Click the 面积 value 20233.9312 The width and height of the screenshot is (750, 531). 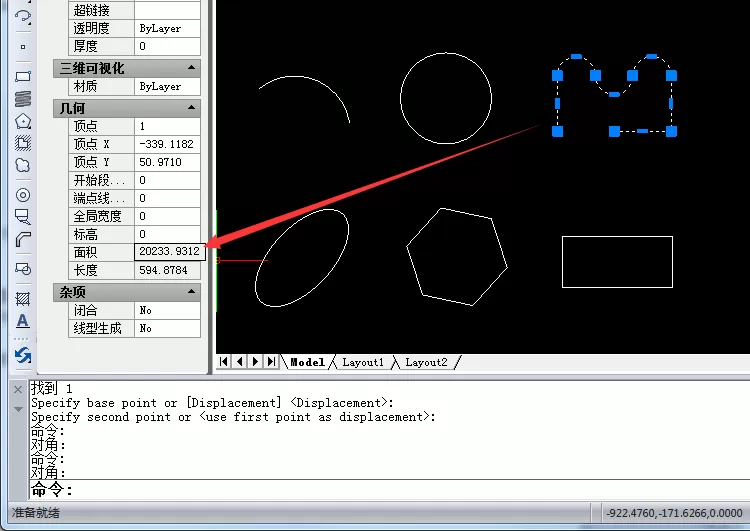pos(170,252)
